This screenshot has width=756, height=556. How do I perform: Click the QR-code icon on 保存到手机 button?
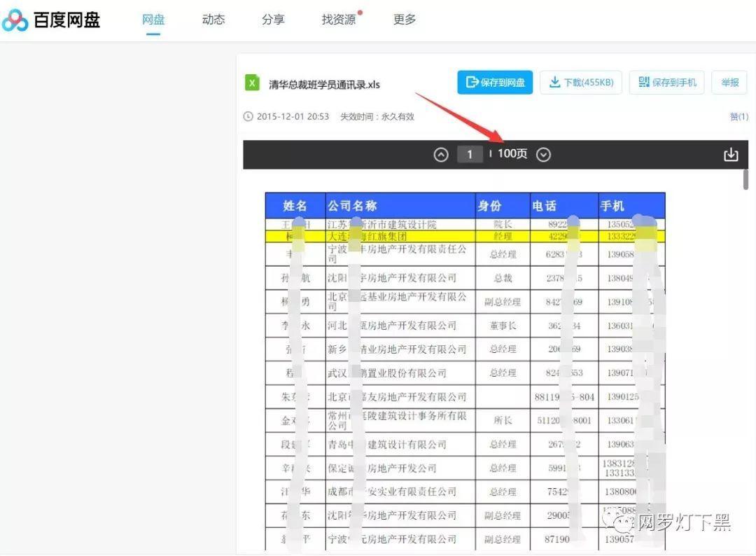(x=644, y=82)
